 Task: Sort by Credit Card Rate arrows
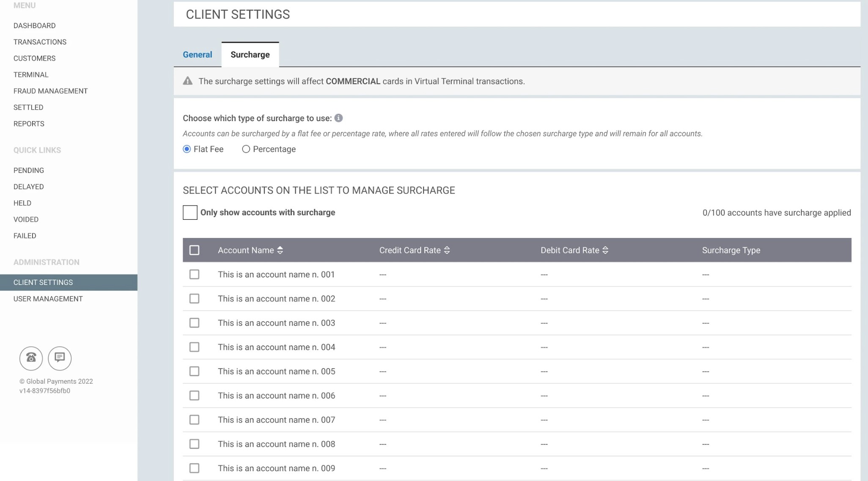[447, 250]
